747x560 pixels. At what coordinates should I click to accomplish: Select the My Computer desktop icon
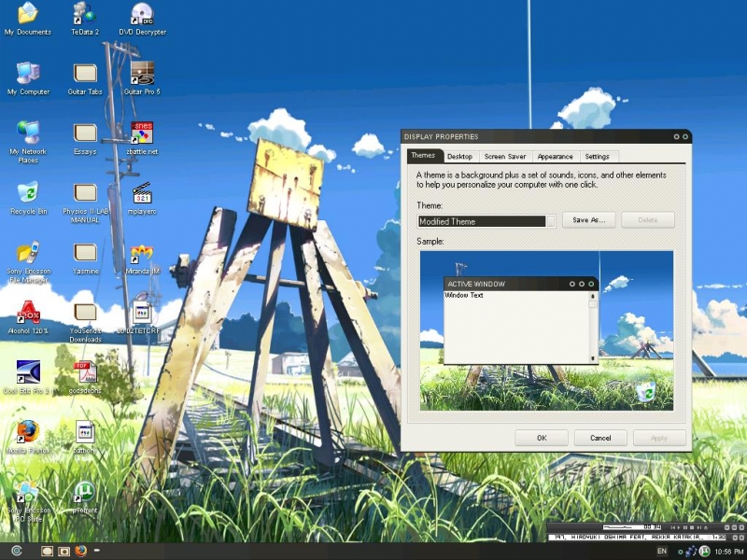(x=28, y=78)
